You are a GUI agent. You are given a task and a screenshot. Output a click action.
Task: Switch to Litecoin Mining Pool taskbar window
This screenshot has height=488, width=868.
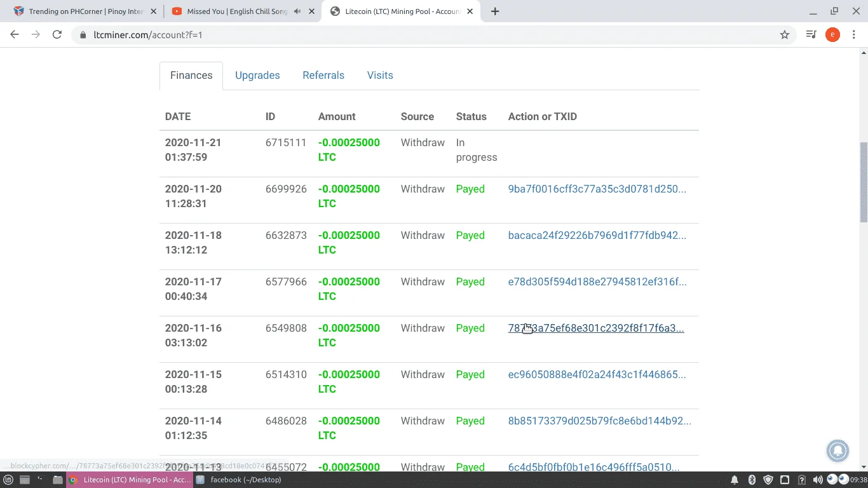(x=130, y=480)
